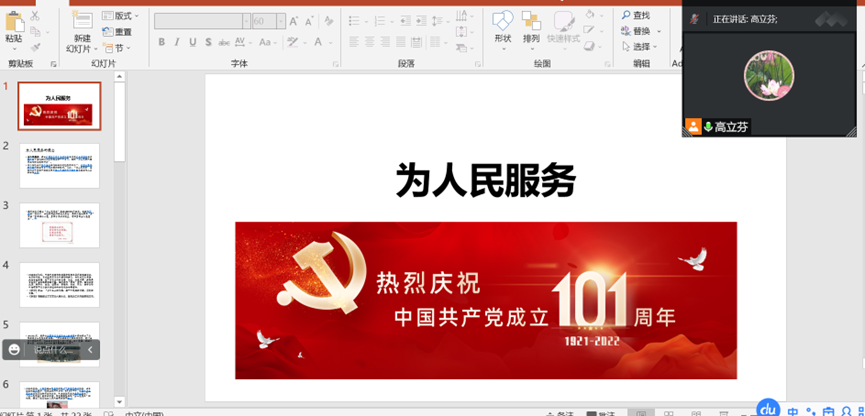This screenshot has height=416, width=865.
Task: Toggle Italic formatting
Action: (x=176, y=42)
